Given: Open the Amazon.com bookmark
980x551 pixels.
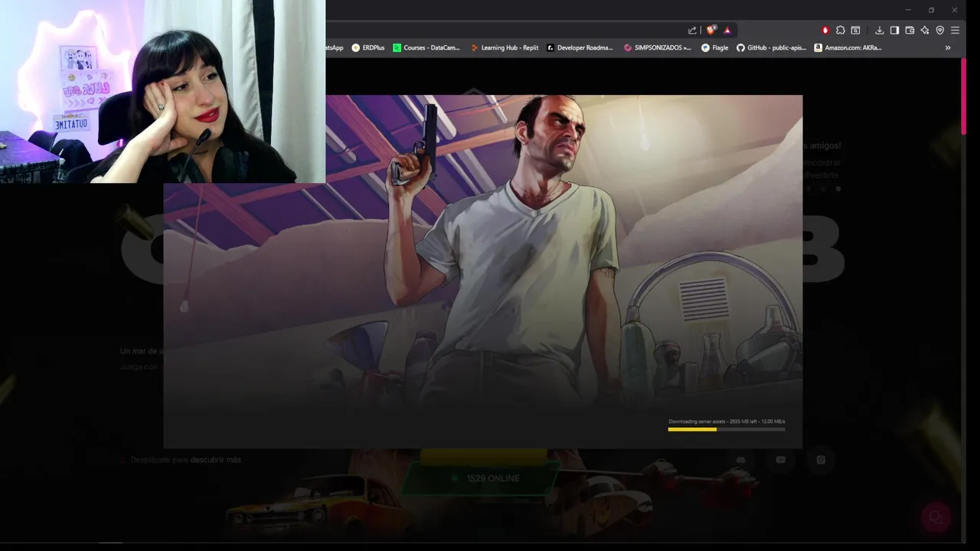Looking at the screenshot, I should [848, 47].
